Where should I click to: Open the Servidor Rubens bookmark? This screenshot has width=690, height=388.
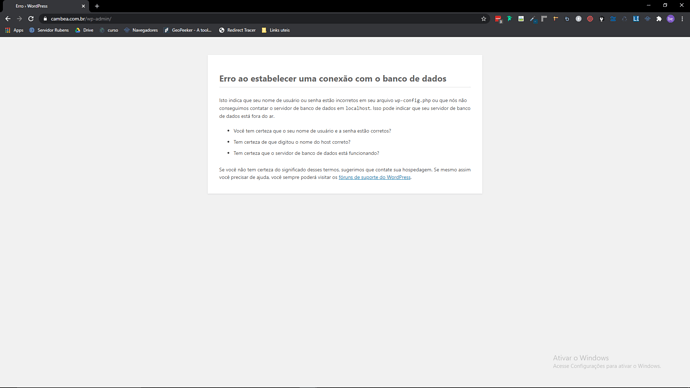[x=49, y=30]
